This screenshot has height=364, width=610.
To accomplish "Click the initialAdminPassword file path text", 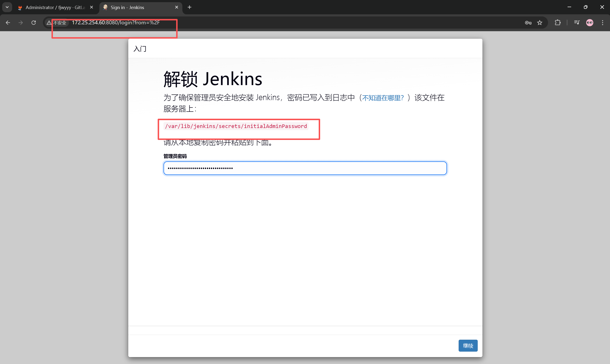I will [x=236, y=126].
